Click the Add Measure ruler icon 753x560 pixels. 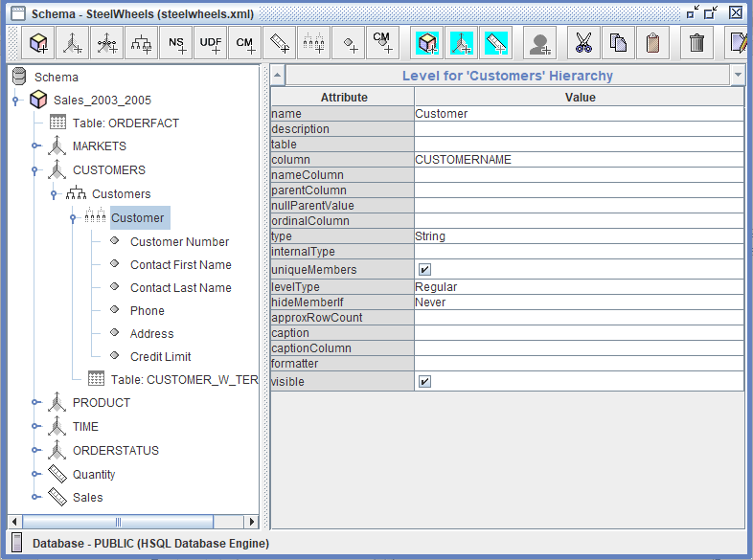pyautogui.click(x=279, y=43)
